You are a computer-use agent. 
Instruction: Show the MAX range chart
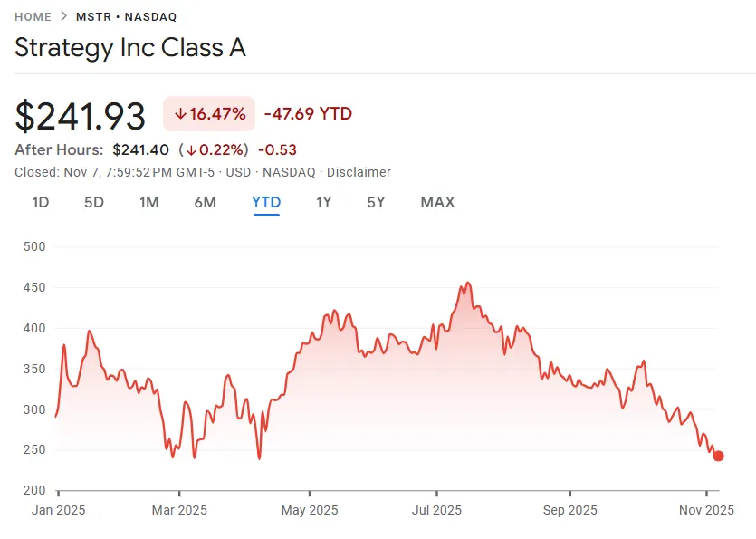[x=437, y=202]
